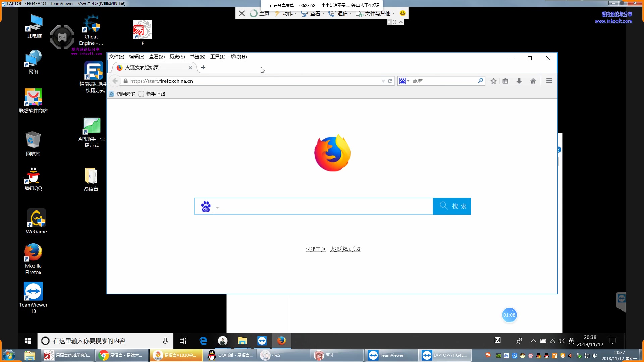
Task: Close the 火狐搜索起始页 tab
Action: [190, 68]
